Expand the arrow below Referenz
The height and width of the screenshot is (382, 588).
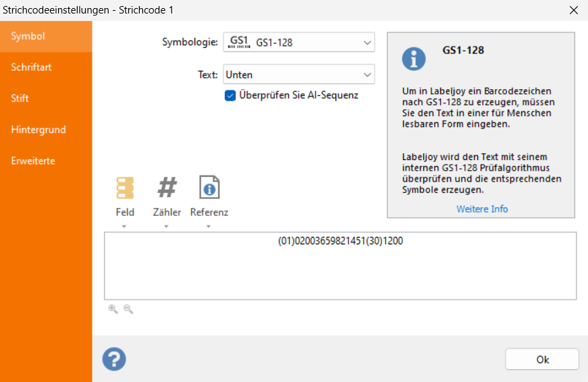209,226
